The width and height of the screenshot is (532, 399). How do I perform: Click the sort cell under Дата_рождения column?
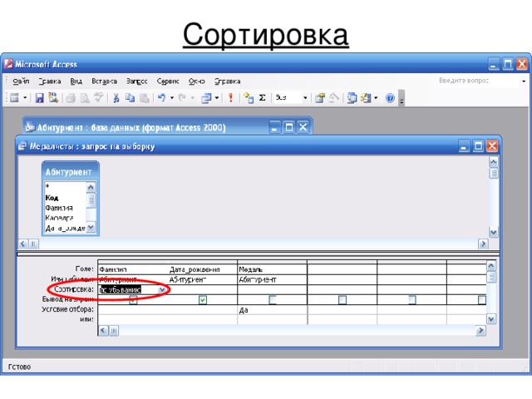203,289
